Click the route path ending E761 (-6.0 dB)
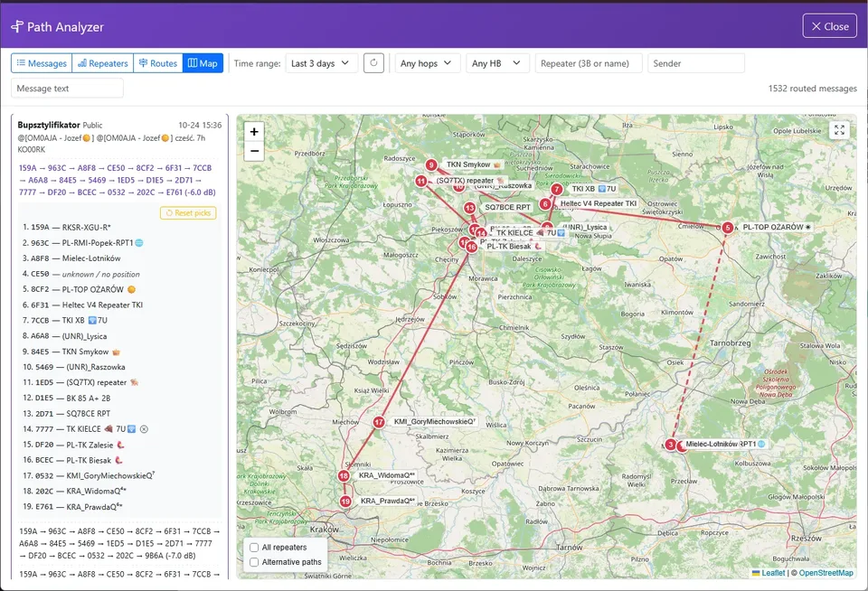The height and width of the screenshot is (591, 868). (117, 180)
